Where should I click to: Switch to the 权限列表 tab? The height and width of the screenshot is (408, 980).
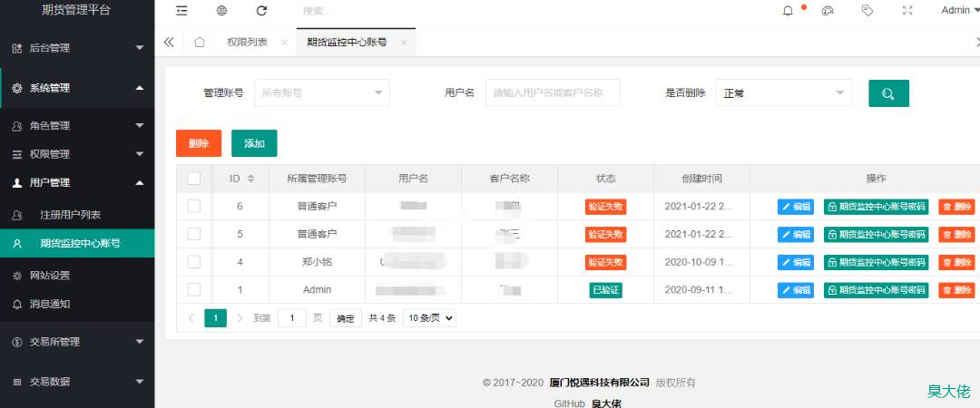(x=247, y=43)
